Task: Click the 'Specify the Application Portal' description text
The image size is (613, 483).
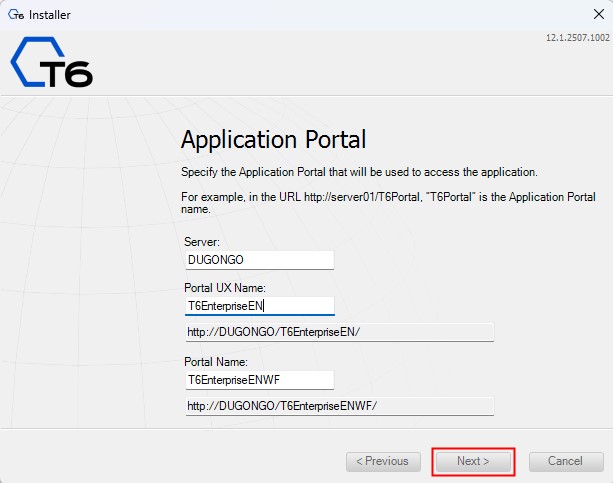Action: (359, 172)
